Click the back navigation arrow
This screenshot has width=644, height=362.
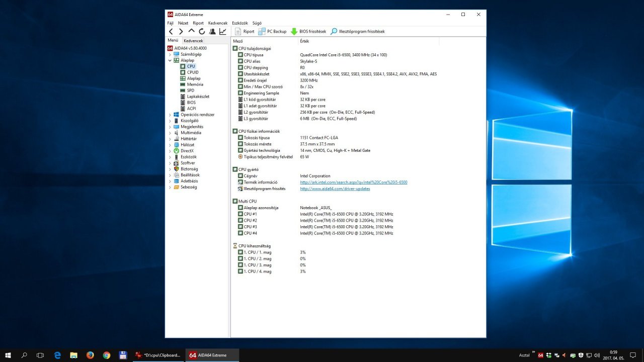171,31
